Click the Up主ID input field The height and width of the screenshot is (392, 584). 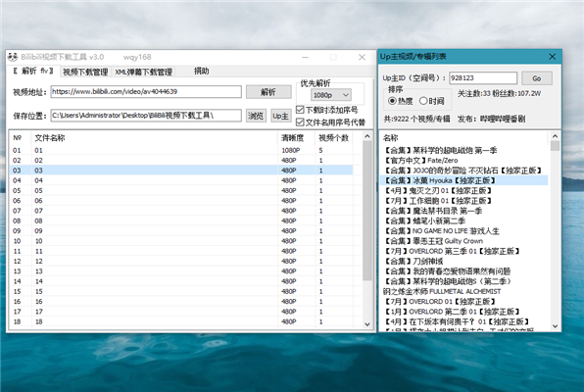(483, 77)
